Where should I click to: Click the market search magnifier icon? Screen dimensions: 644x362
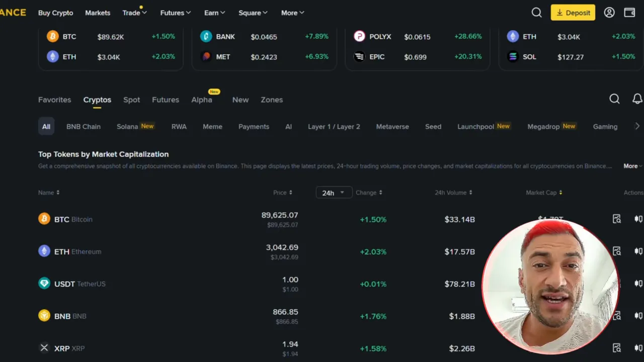click(614, 99)
